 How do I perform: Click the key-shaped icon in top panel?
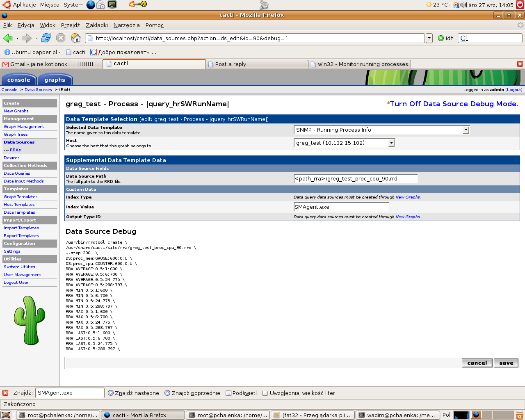pyautogui.click(x=138, y=4)
